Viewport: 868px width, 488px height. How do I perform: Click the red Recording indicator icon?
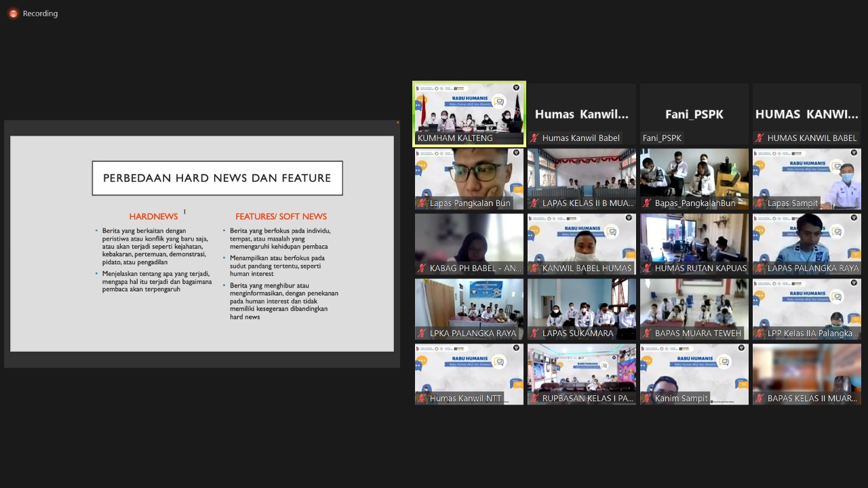[13, 14]
